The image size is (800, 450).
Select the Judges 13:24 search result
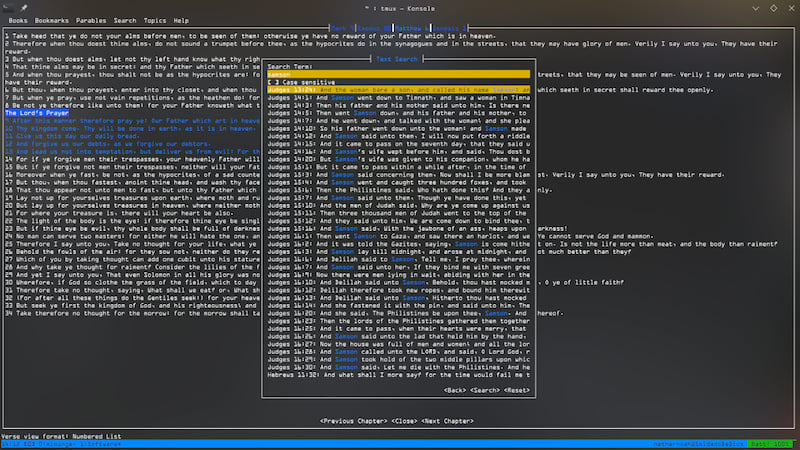[x=398, y=90]
